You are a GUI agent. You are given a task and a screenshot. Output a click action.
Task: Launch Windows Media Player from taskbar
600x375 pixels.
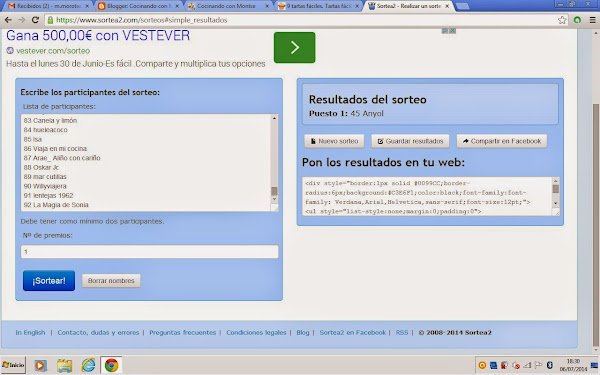click(40, 365)
